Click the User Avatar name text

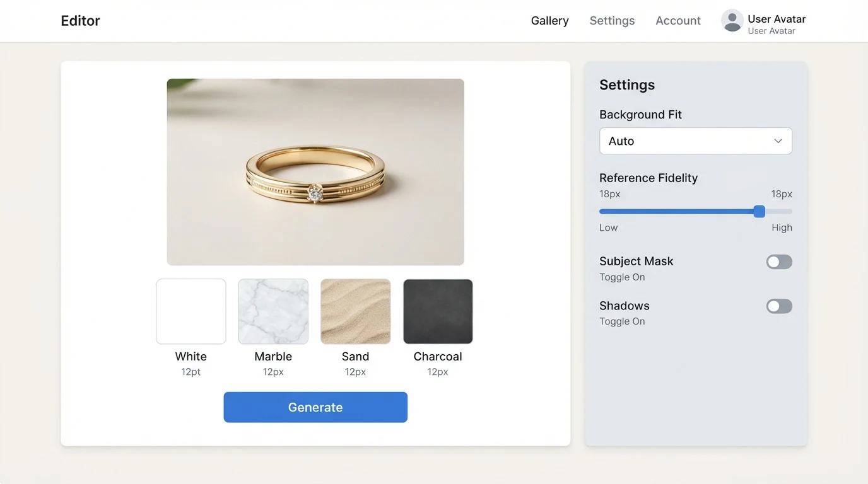(777, 19)
